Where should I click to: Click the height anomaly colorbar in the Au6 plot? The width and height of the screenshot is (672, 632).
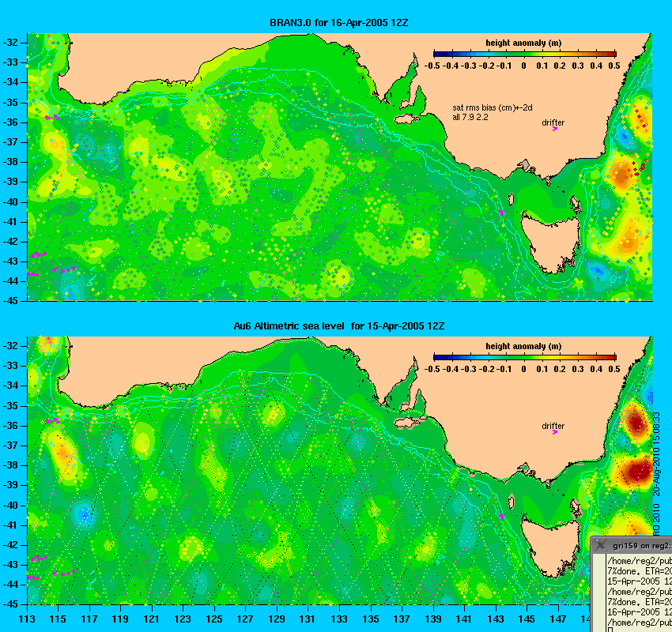coord(525,358)
